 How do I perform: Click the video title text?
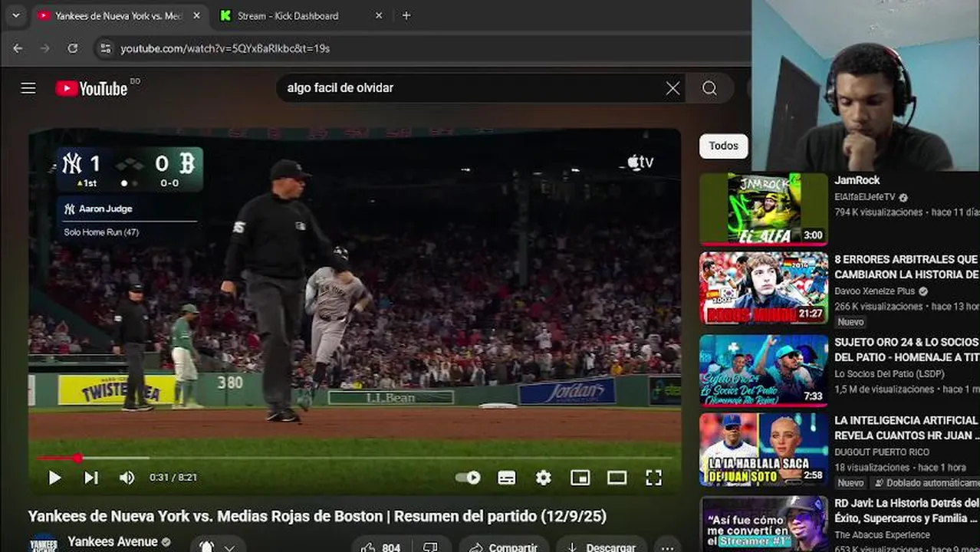pyautogui.click(x=317, y=516)
